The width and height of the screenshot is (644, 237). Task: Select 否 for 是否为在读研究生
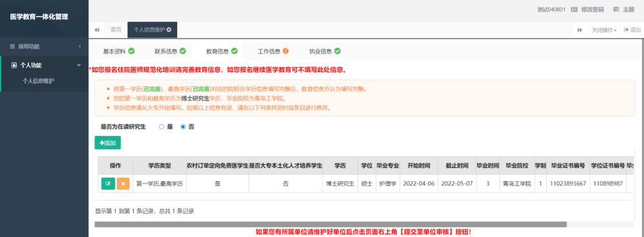(183, 127)
